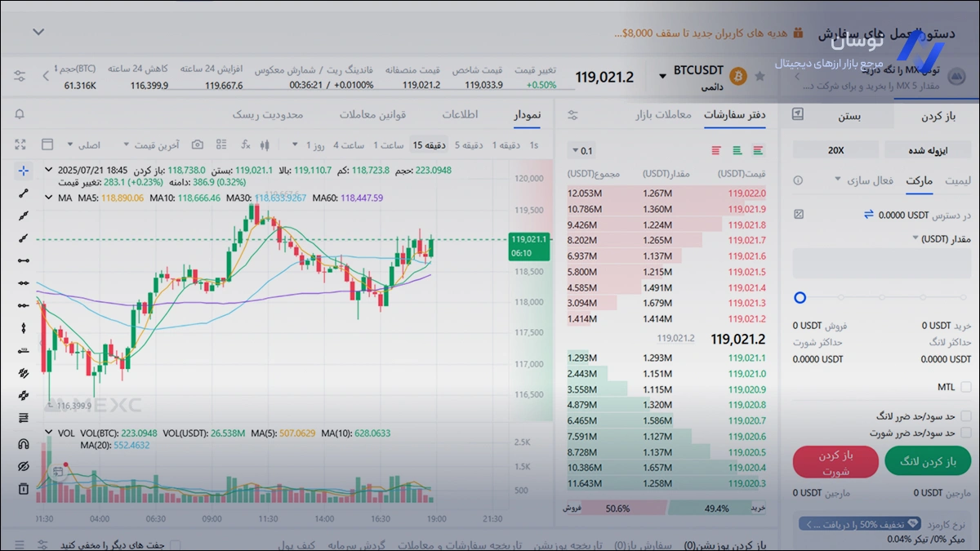Enable long take-profit/stop-loss checkbox
This screenshot has height=551, width=980.
click(x=966, y=416)
